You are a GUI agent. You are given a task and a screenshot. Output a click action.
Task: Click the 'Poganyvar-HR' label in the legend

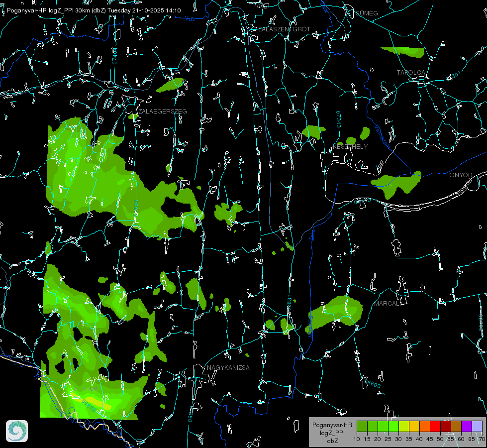coord(332,425)
